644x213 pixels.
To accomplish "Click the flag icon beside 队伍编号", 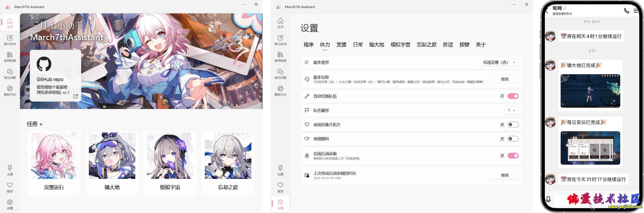I will [307, 110].
